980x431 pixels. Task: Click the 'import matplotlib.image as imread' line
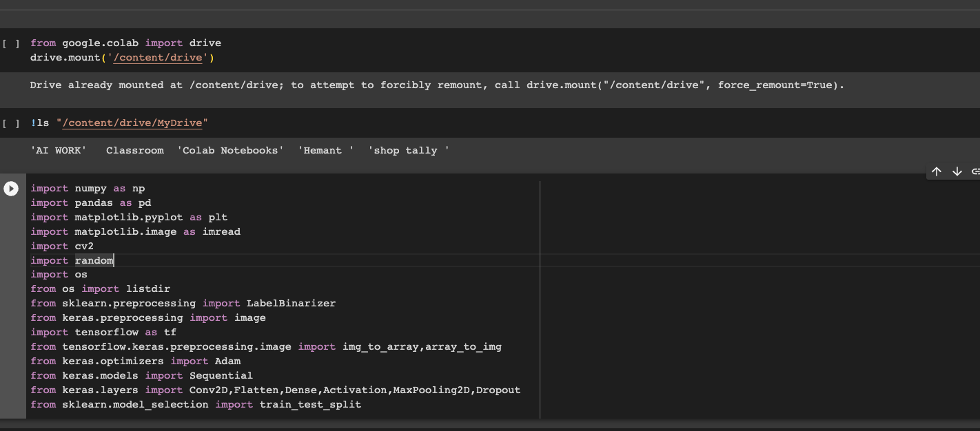point(136,232)
